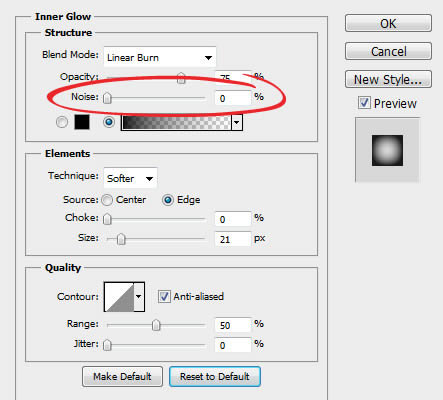Click the Contour curve thumbnail
The image size is (443, 400).
[x=119, y=297]
